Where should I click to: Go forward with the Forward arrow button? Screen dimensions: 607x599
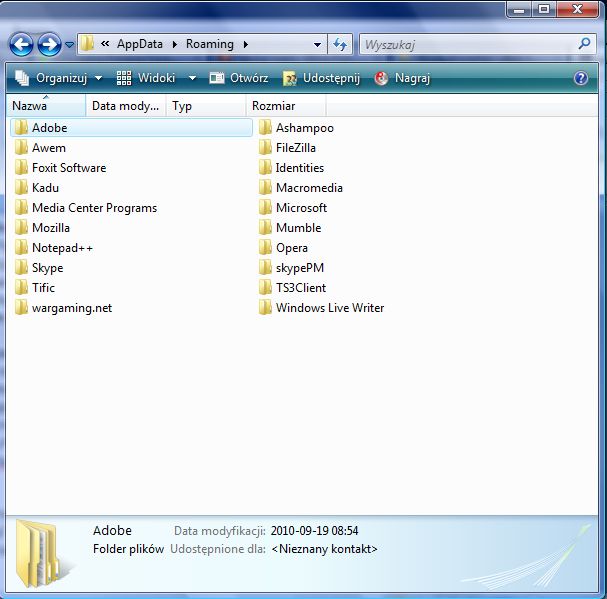click(x=49, y=45)
